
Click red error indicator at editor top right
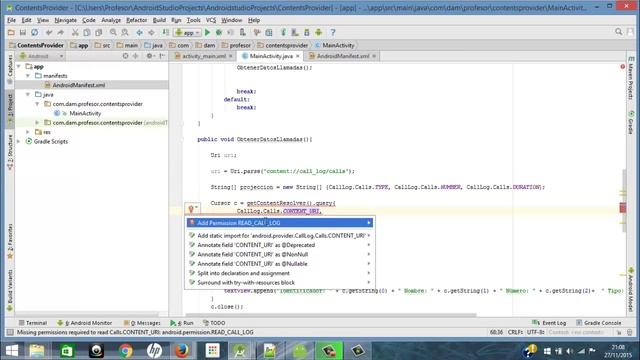tap(622, 67)
